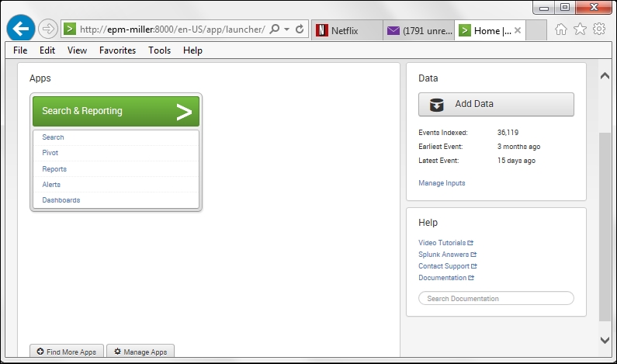The image size is (617, 364).
Task: Click the refresh icon in address bar
Action: coord(300,29)
